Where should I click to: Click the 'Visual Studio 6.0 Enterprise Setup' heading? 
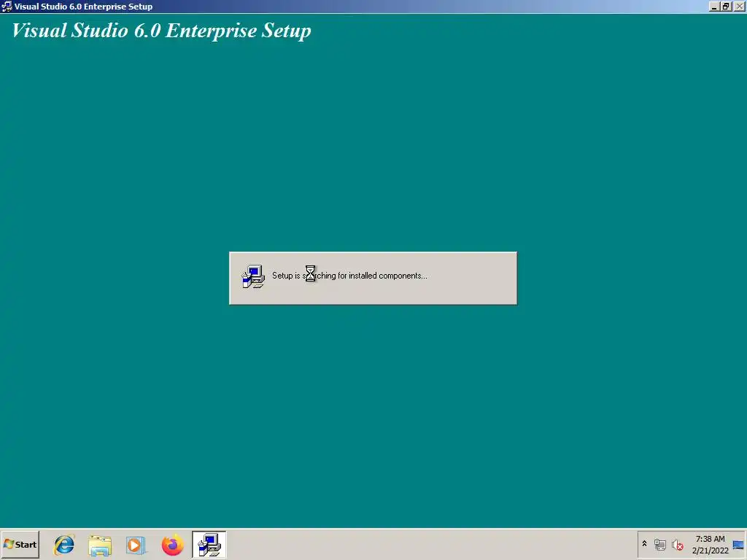pyautogui.click(x=161, y=31)
